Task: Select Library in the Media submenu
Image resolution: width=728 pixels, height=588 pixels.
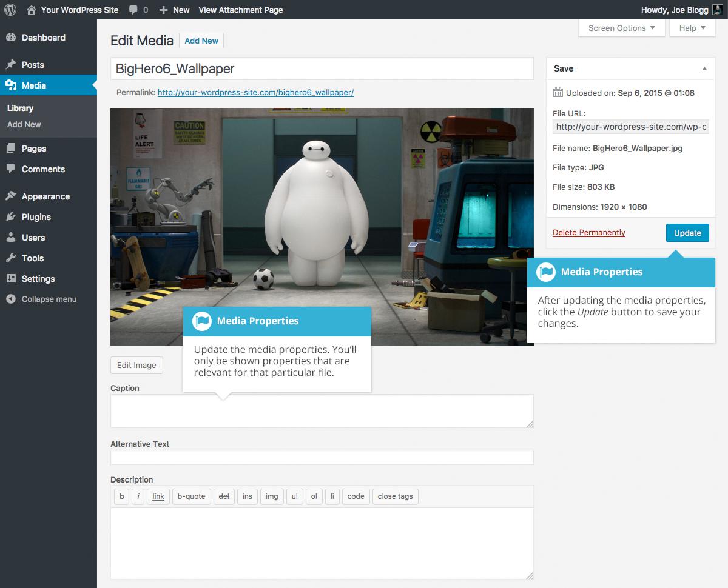Action: pos(20,108)
